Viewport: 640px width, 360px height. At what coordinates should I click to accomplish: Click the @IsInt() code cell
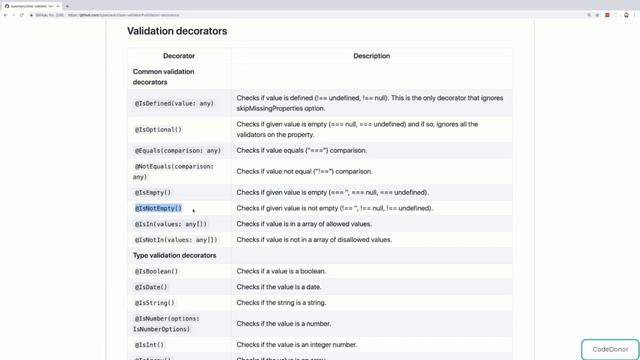coord(149,345)
